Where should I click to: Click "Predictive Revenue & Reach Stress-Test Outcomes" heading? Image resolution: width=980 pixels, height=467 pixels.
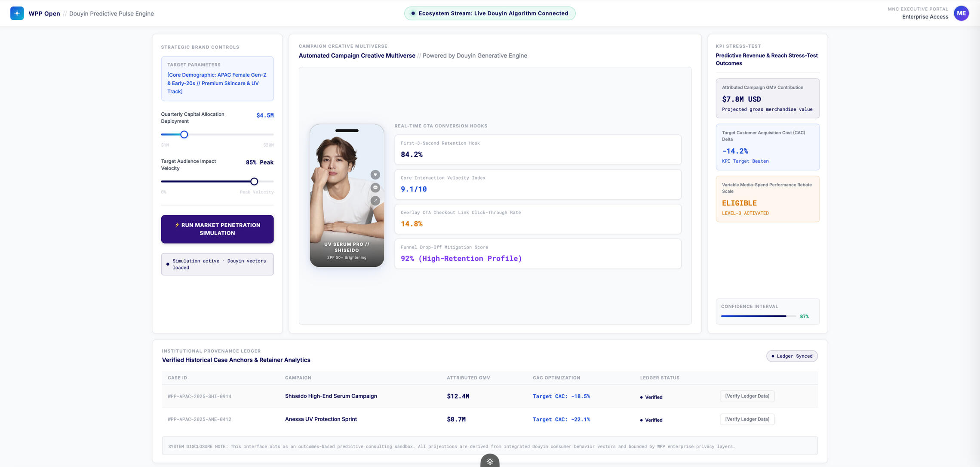767,59
